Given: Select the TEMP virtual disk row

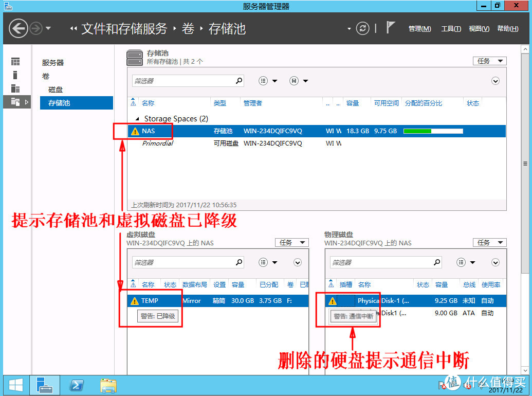Looking at the screenshot, I should click(x=218, y=301).
